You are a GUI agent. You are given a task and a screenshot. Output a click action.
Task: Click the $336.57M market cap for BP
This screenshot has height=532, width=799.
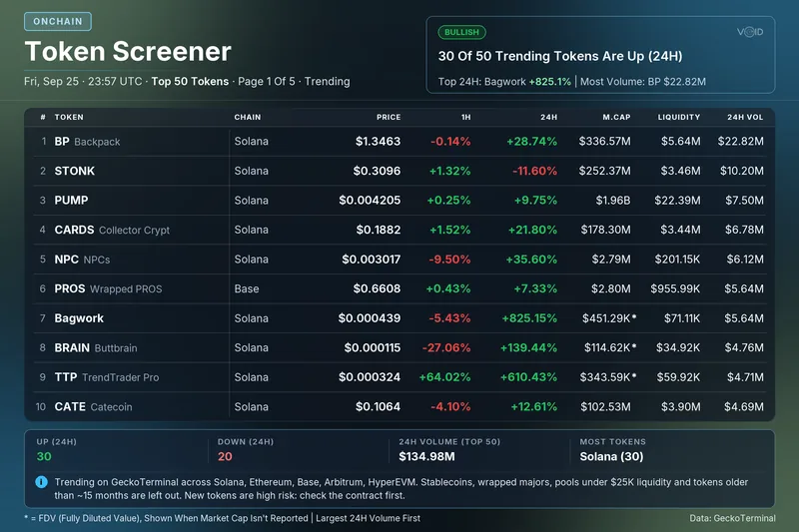point(604,142)
